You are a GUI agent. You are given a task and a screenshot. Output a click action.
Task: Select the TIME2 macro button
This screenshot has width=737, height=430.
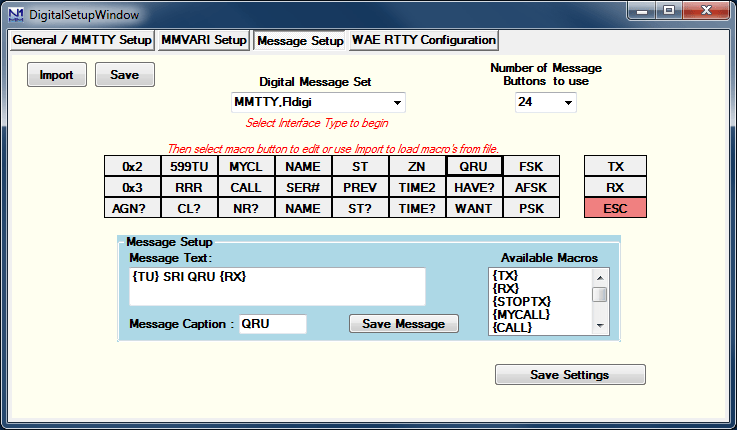click(417, 188)
